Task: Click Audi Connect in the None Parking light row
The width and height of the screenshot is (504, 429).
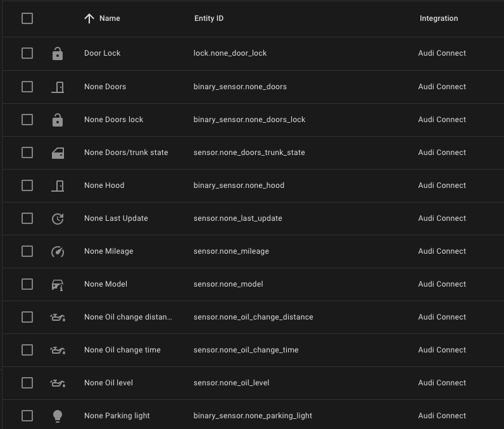Action: pyautogui.click(x=442, y=416)
